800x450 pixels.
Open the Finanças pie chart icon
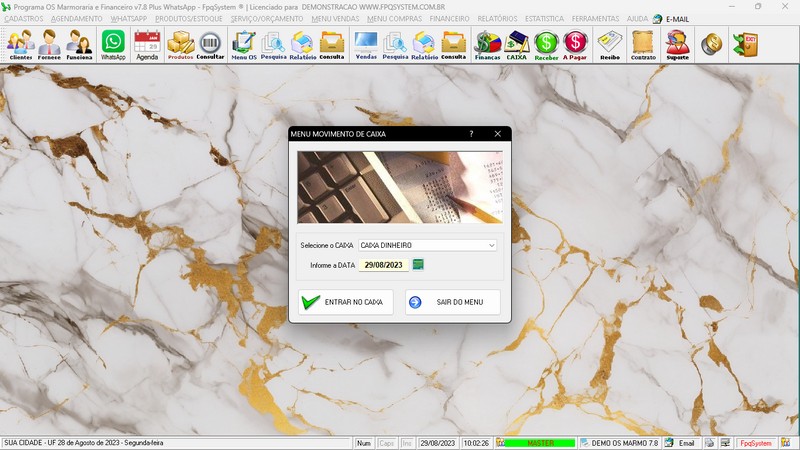coord(488,44)
